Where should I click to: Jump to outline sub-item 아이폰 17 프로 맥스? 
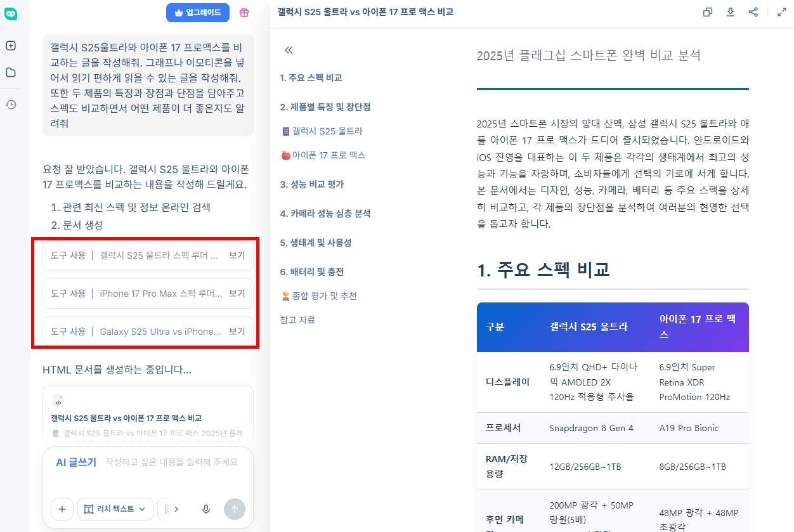click(323, 155)
